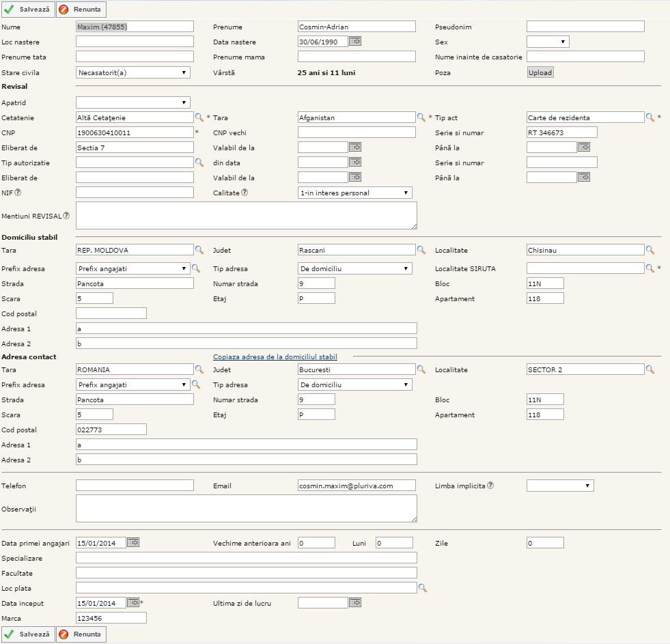Click the bottom Renunta button

(x=81, y=634)
